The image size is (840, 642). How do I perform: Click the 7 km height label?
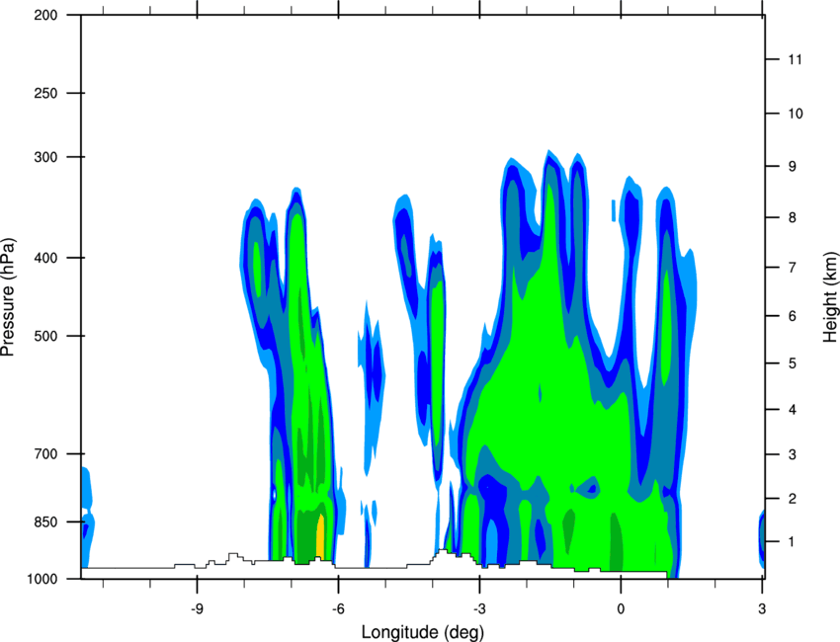[x=793, y=268]
